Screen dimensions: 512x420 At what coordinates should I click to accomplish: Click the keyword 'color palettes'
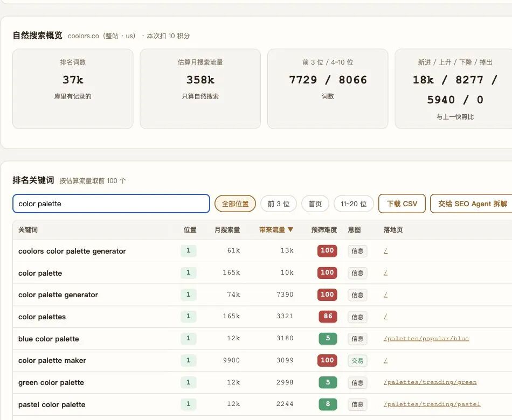pyautogui.click(x=42, y=317)
